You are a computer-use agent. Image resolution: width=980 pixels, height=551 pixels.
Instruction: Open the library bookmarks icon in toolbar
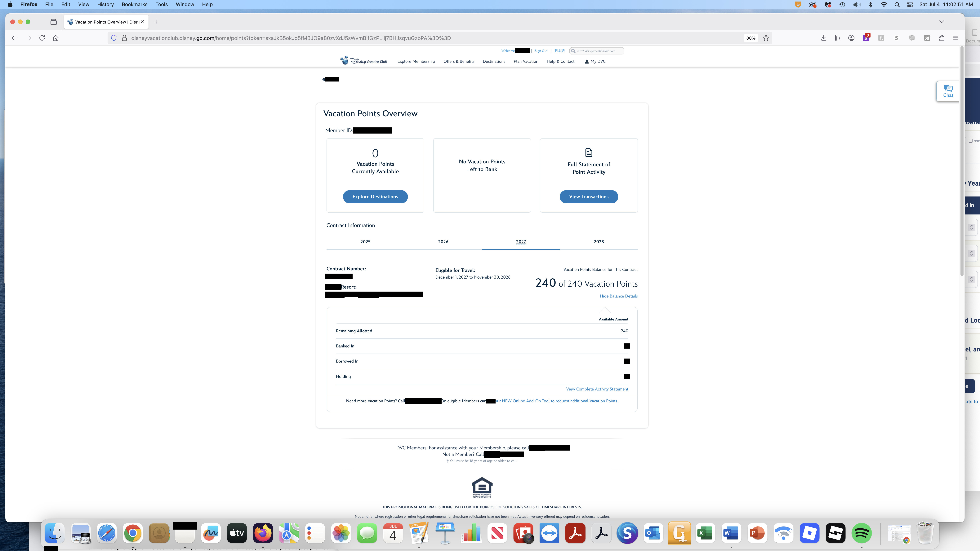pyautogui.click(x=838, y=38)
